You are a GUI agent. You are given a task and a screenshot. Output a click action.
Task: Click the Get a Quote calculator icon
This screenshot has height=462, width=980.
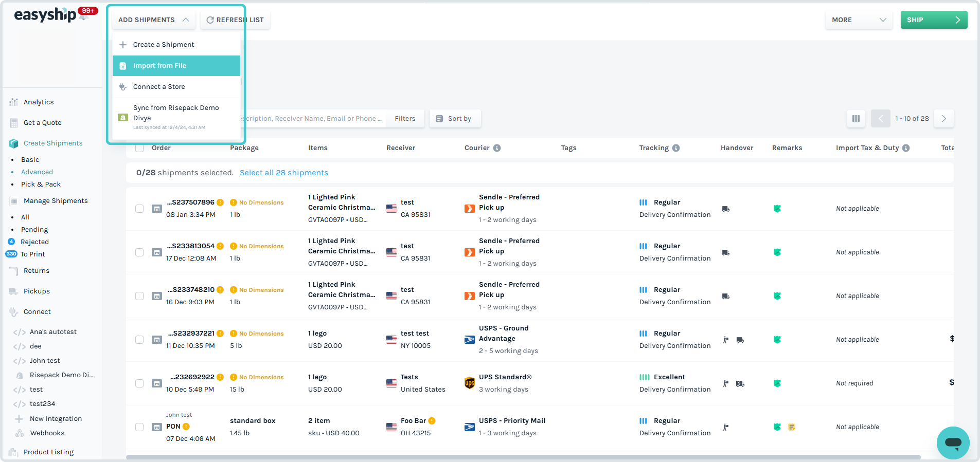tap(14, 123)
